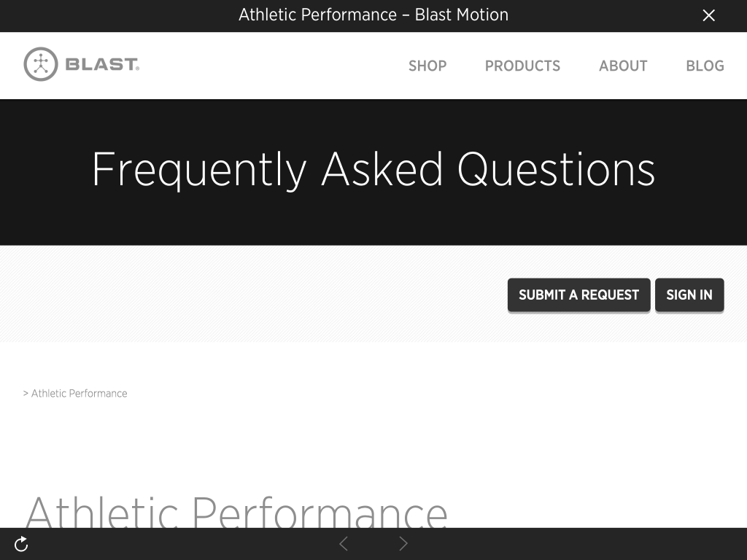Click the registered trademark symbol after BLAST
The width and height of the screenshot is (747, 560).
click(138, 69)
